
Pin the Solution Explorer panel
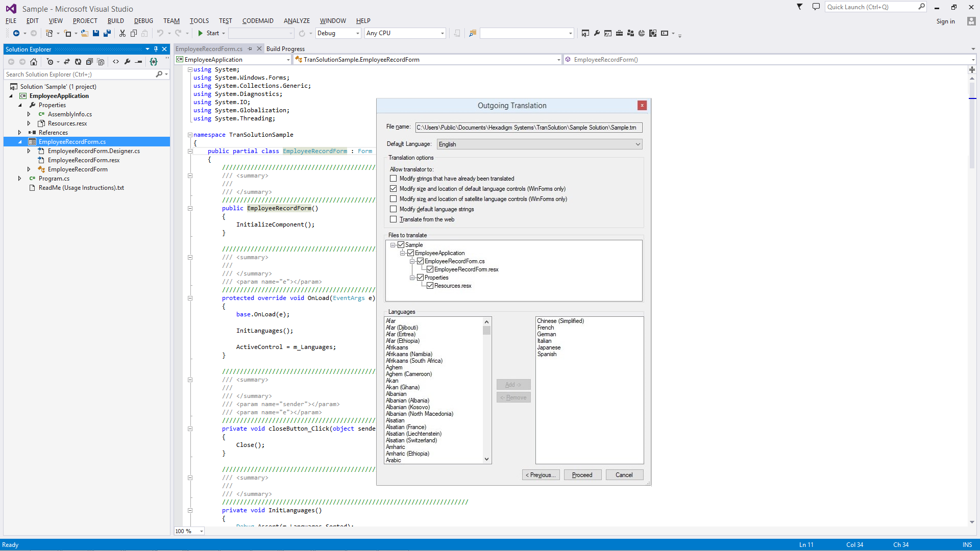[x=156, y=49]
